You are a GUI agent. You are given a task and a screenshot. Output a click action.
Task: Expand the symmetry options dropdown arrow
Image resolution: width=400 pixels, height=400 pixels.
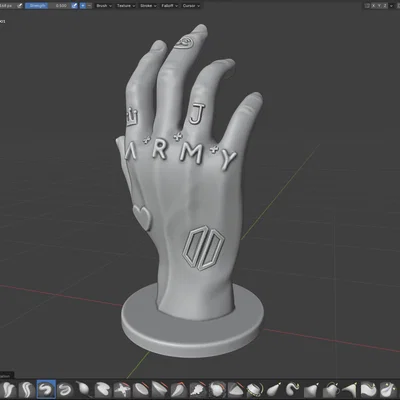(x=391, y=6)
